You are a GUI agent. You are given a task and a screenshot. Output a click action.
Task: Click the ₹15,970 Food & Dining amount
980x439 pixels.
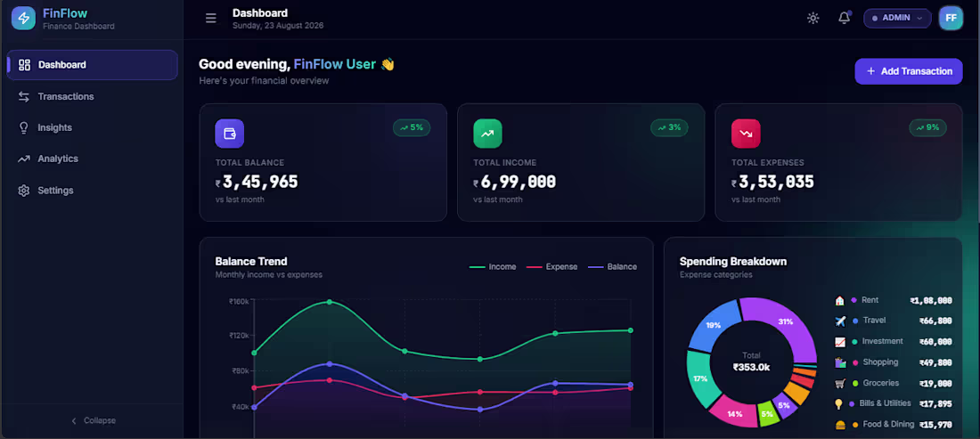coord(935,425)
